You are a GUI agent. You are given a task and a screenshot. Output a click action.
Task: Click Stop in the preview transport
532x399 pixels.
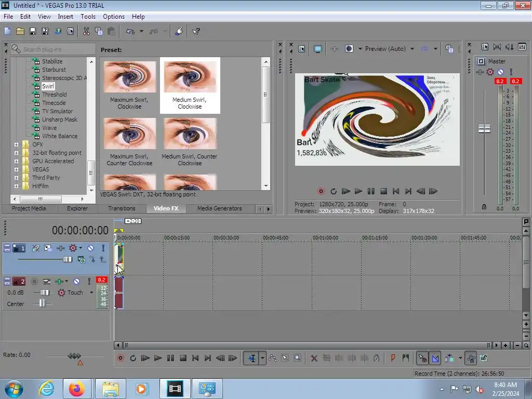tap(383, 191)
